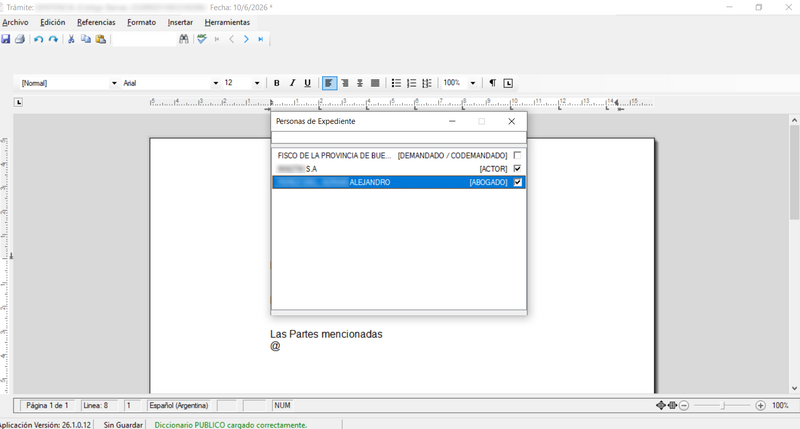
Task: Uncheck the ACTOR row checkbox
Action: click(517, 168)
